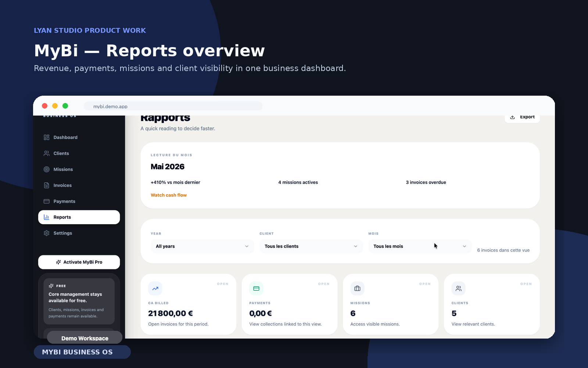Click the chevron of the Client filter
The width and height of the screenshot is (588, 368).
(x=355, y=246)
